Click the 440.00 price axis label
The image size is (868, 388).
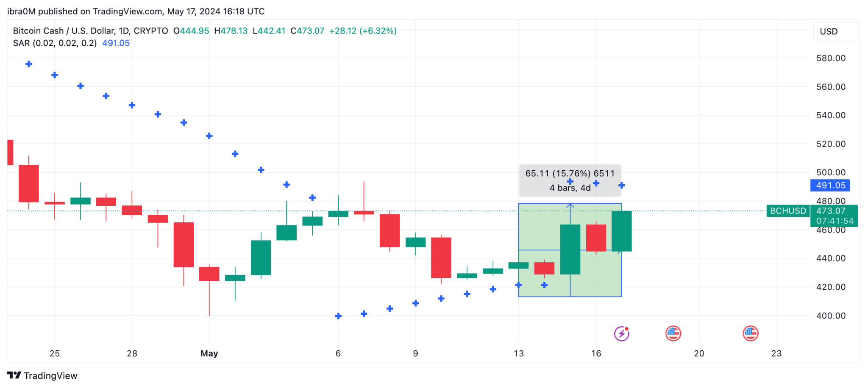(831, 258)
